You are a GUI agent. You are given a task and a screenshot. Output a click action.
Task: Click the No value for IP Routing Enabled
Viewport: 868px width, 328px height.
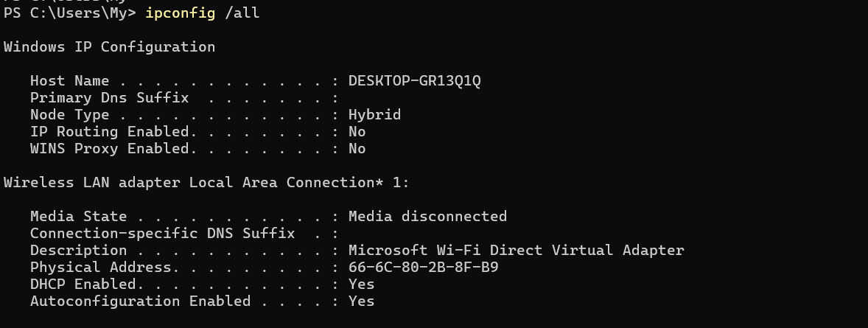pos(357,132)
